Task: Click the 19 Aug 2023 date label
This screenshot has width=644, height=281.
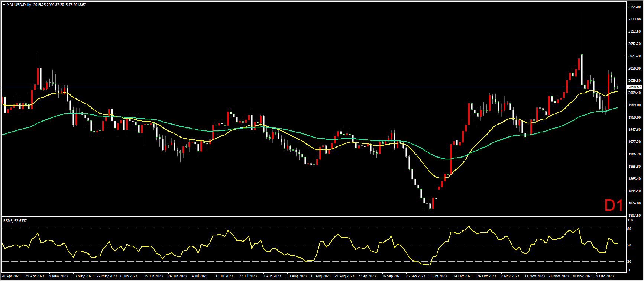Action: coord(320,277)
